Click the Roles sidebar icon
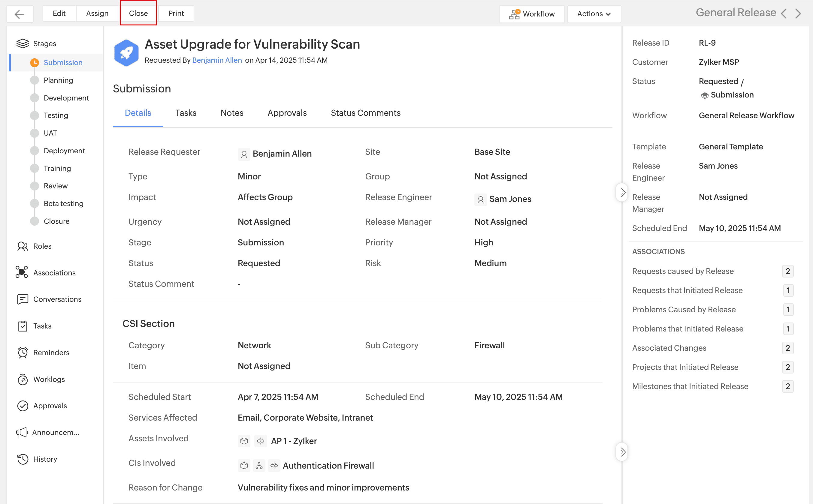Viewport: 813px width, 504px height. click(x=22, y=246)
